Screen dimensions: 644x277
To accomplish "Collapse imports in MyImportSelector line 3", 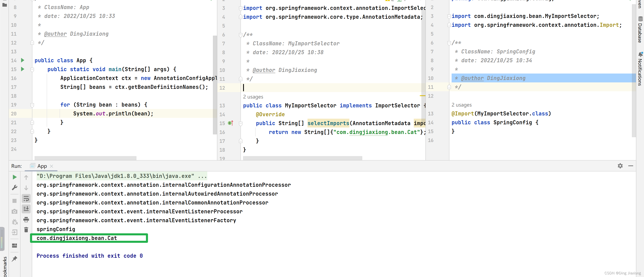I will pyautogui.click(x=240, y=8).
